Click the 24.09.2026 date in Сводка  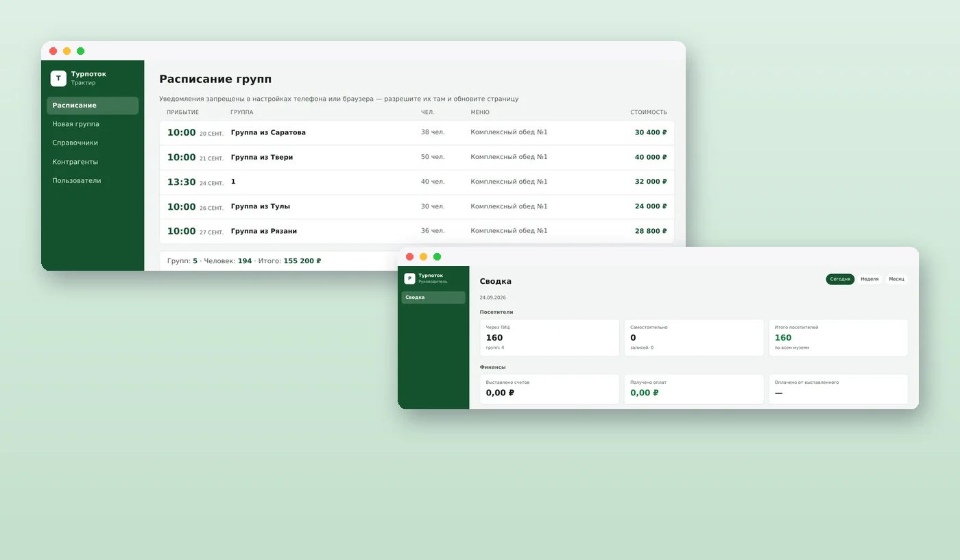[492, 298]
